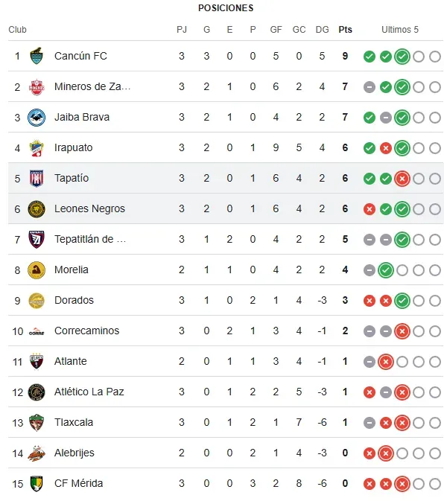Open the Dorados team name link

pyautogui.click(x=74, y=300)
